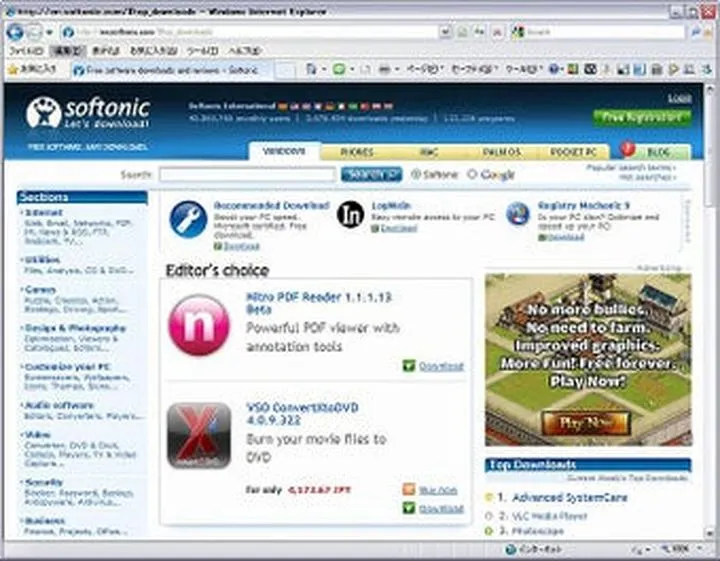Click the Forward navigation arrow button

point(34,32)
